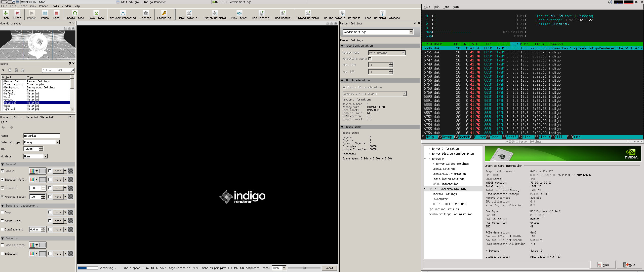Click the Stop render toolbar icon
The image size is (644, 272).
(x=56, y=13)
